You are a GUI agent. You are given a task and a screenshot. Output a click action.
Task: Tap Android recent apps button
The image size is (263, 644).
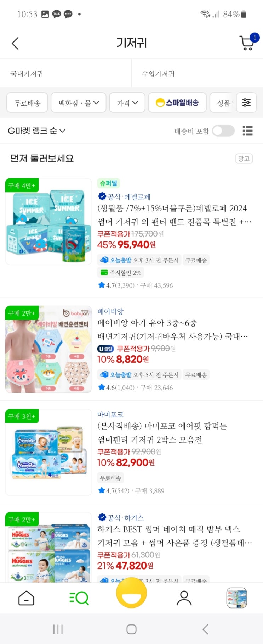(x=58, y=629)
